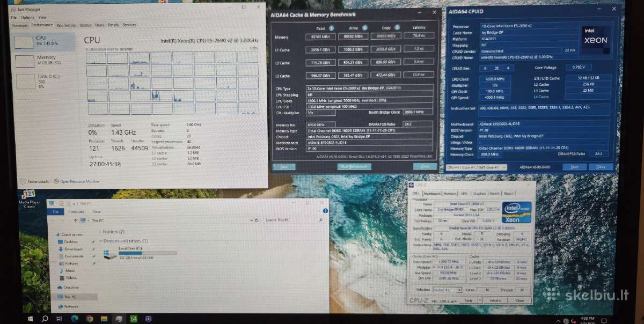This screenshot has height=324, width=644.
Task: Open Task Manager Options menu
Action: (27, 18)
